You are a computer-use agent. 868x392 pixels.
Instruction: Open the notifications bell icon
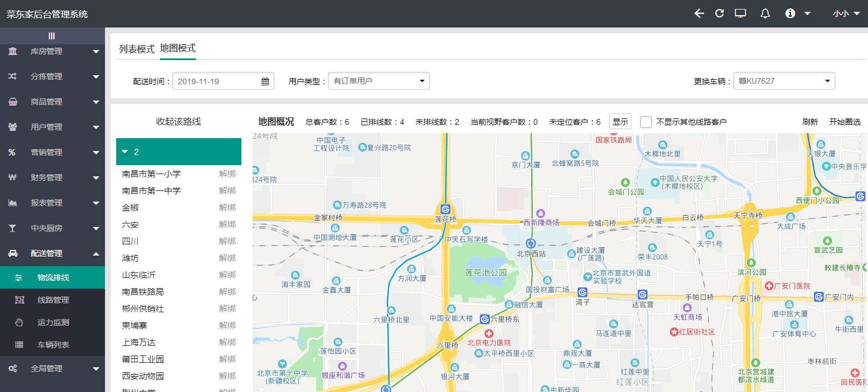765,13
